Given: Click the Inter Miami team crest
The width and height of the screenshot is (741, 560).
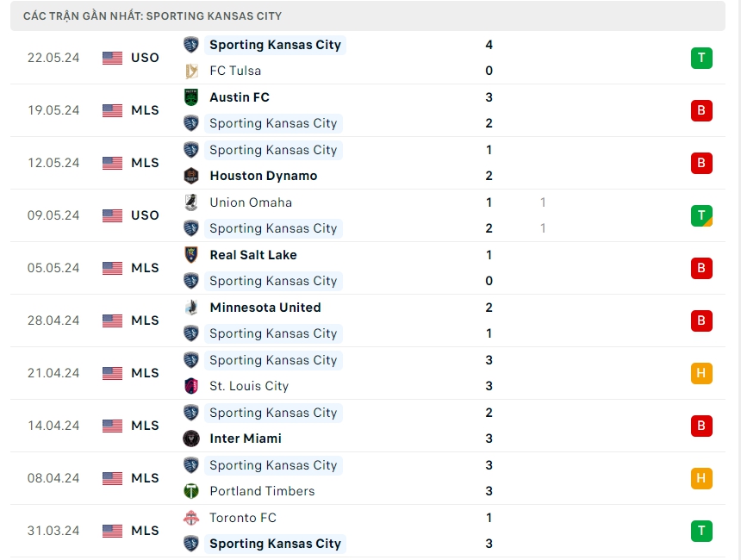Looking at the screenshot, I should 191,439.
